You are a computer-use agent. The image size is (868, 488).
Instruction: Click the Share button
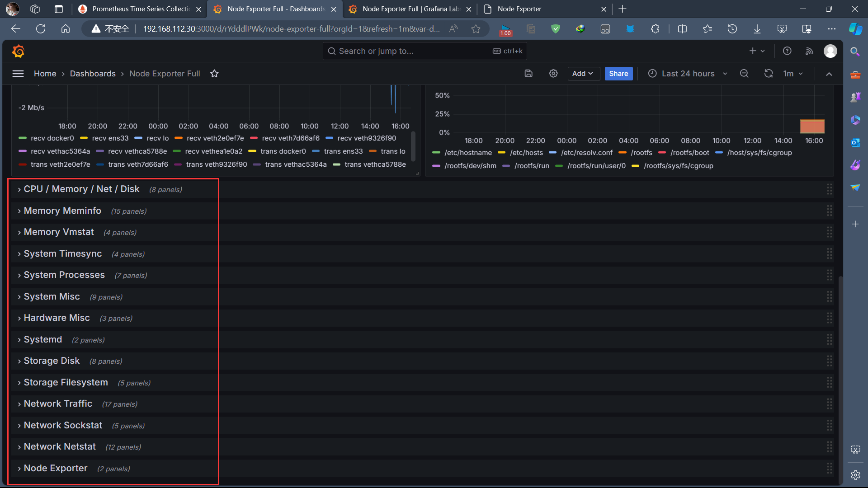618,73
